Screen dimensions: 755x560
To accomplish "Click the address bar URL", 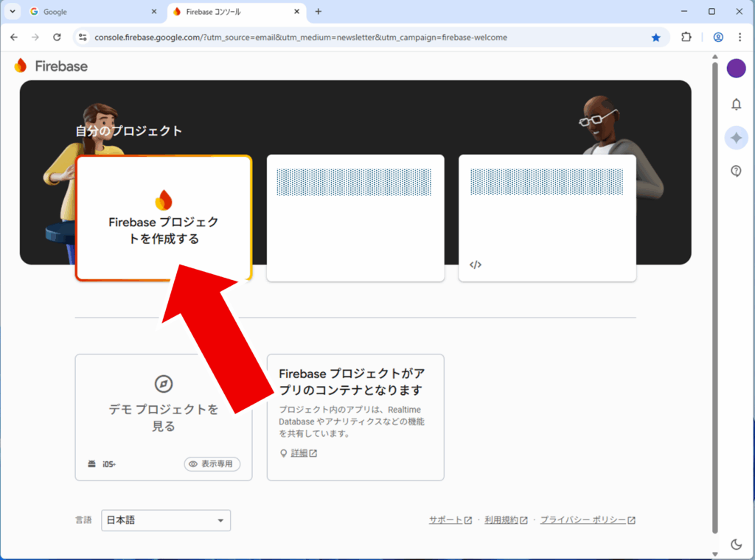I will pos(301,38).
